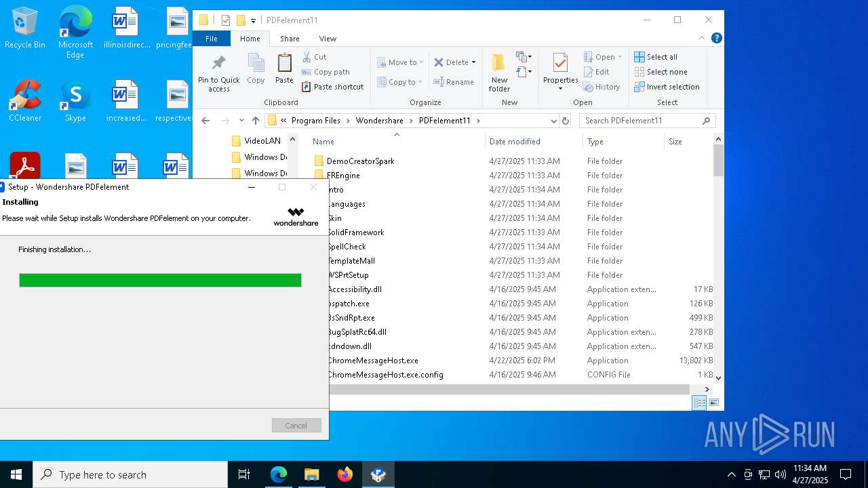
Task: Open Firefox from the taskbar
Action: tap(345, 474)
